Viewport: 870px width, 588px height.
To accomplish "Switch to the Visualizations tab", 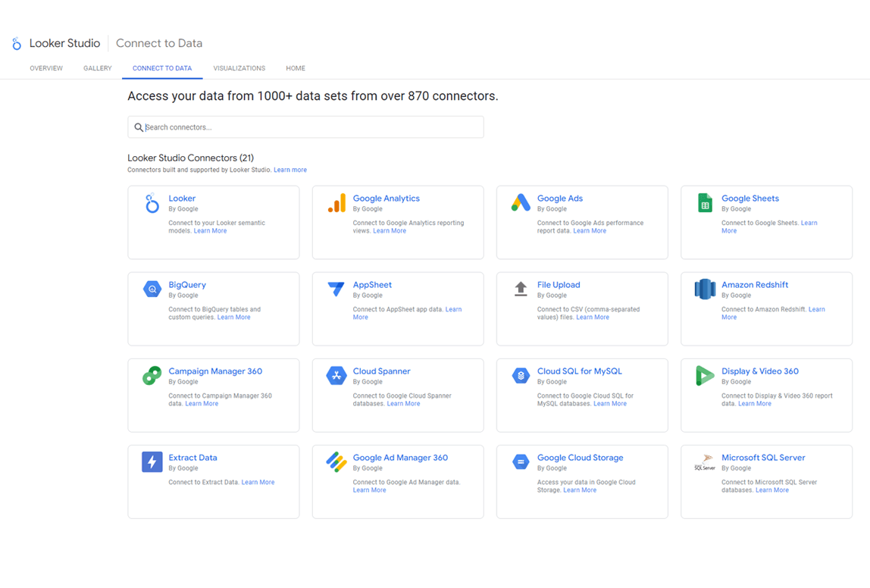I will click(239, 68).
